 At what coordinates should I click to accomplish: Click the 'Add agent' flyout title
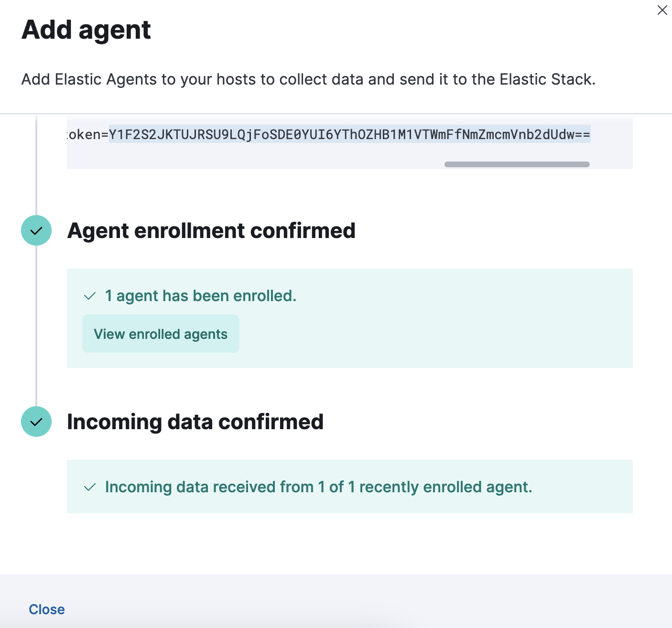86,30
